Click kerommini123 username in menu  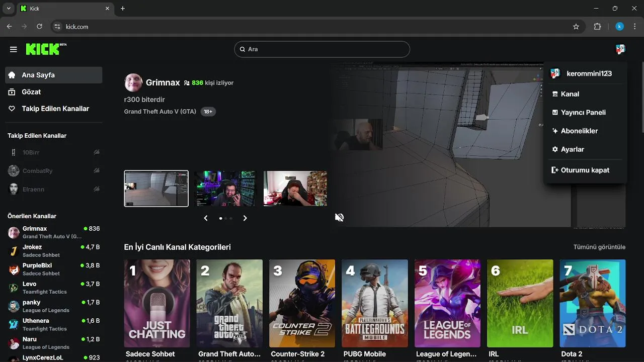(x=589, y=73)
